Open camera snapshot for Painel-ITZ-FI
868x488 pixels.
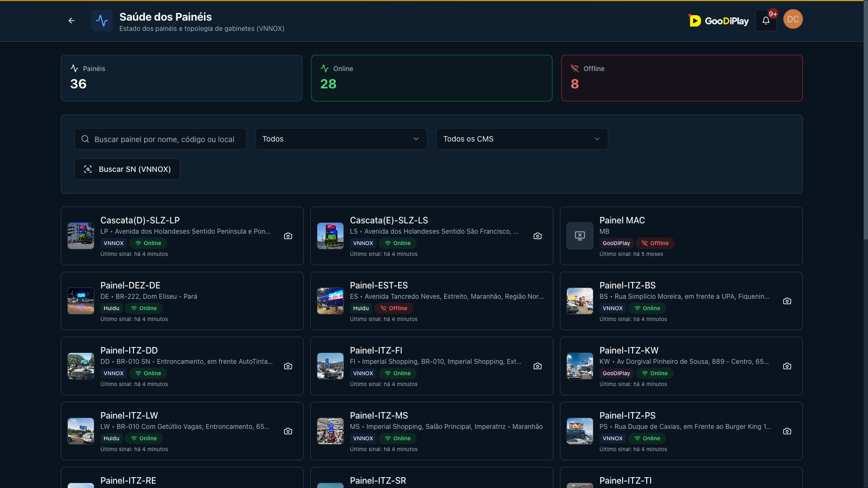[x=538, y=366]
